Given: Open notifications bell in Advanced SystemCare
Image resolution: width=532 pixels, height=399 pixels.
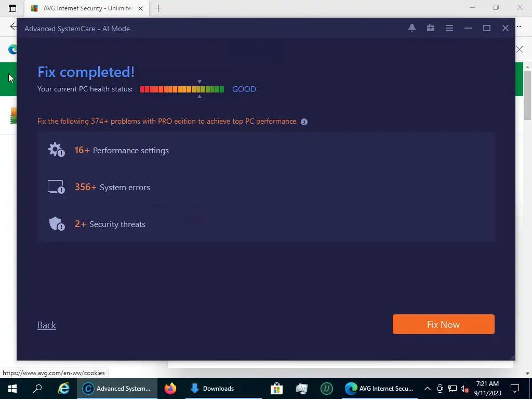Looking at the screenshot, I should tap(412, 28).
